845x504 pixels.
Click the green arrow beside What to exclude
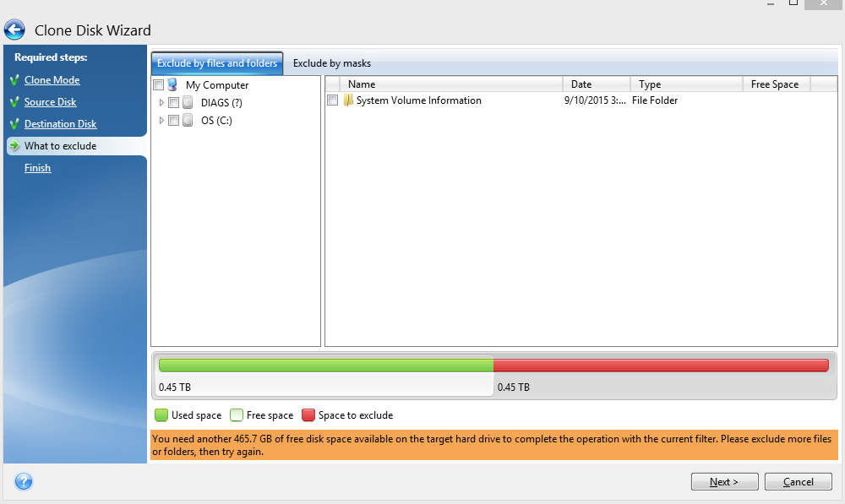click(14, 145)
